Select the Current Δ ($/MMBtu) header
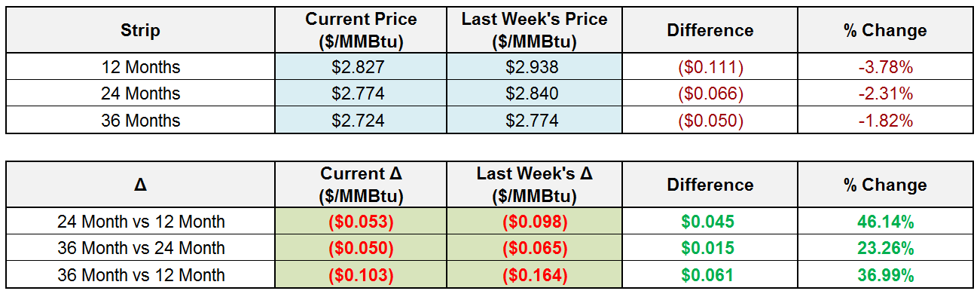This screenshot has height=294, width=980. [x=361, y=185]
